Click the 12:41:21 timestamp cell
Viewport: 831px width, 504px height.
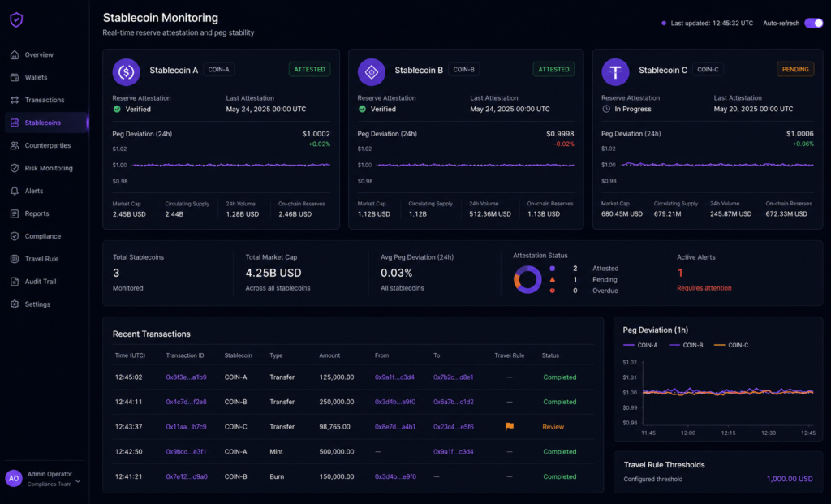128,476
